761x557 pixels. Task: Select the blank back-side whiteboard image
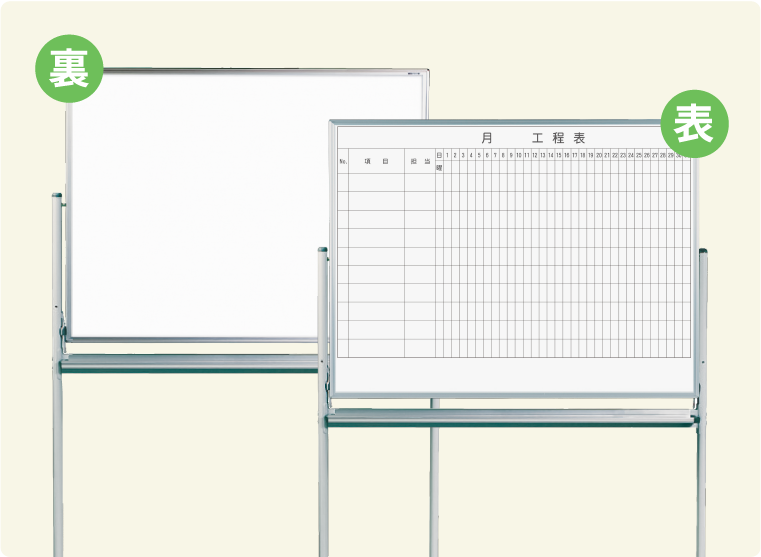point(247,205)
